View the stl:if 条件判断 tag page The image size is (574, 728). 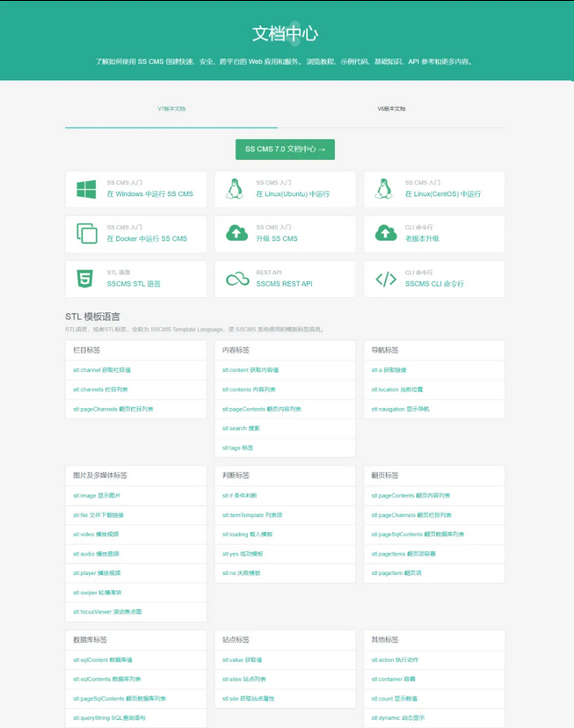pyautogui.click(x=240, y=496)
